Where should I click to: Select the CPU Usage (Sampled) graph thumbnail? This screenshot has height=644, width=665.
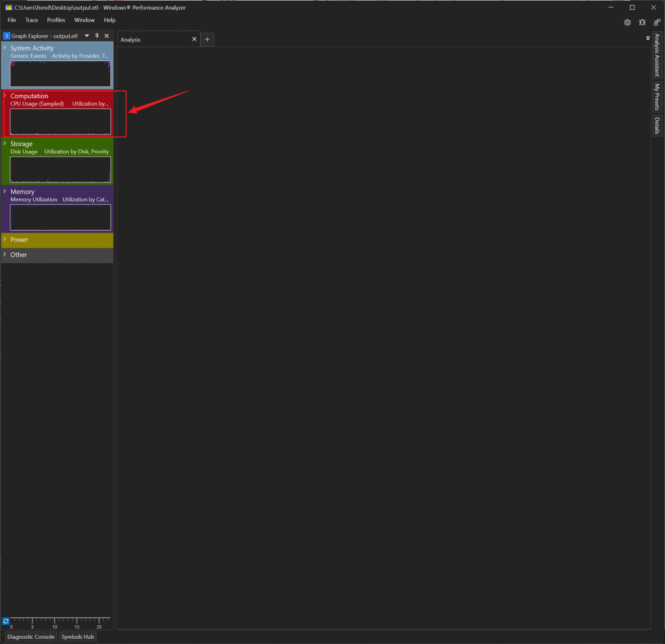click(60, 122)
